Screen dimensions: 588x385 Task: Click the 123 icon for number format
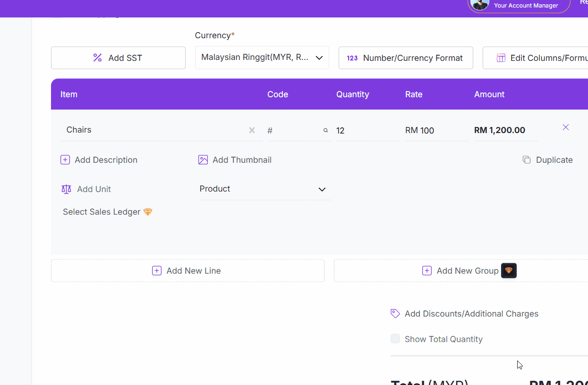(x=352, y=58)
